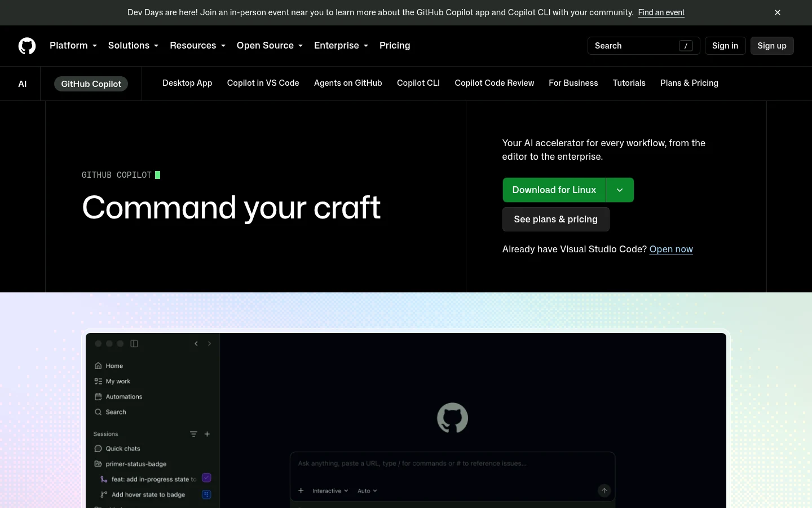
Task: Open Copilot in VS Code tab
Action: point(263,83)
